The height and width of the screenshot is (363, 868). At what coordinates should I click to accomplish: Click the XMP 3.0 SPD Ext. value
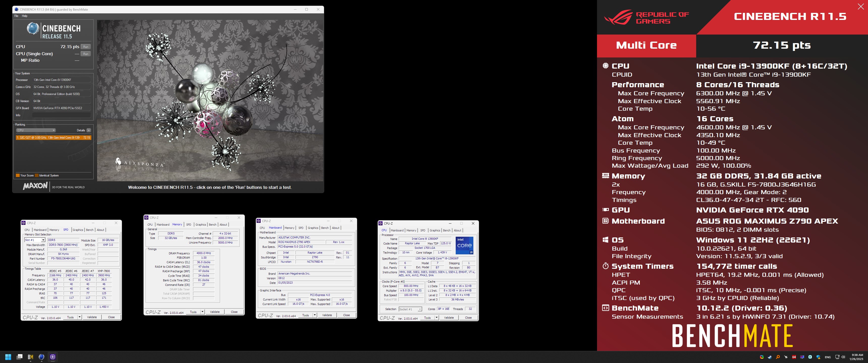pos(108,245)
